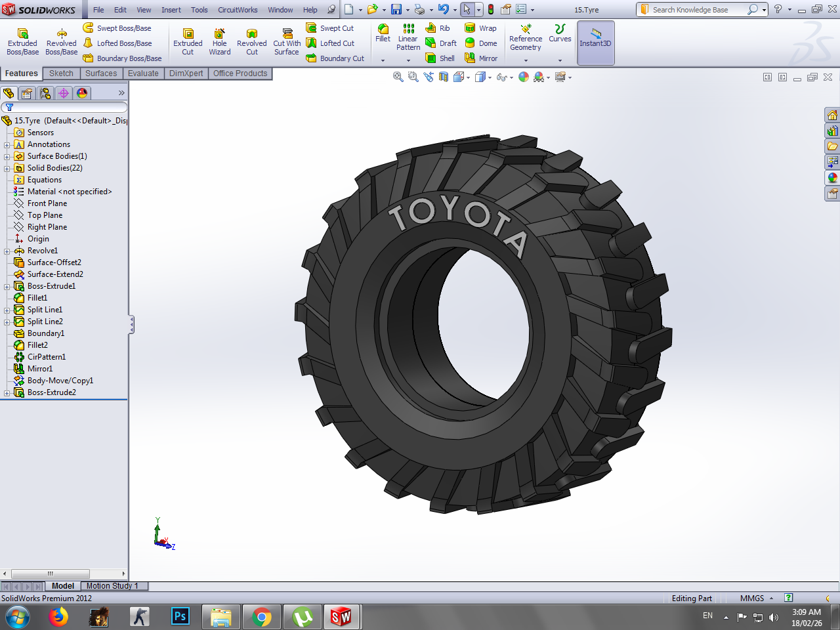Select the Wrap feature

(x=480, y=28)
